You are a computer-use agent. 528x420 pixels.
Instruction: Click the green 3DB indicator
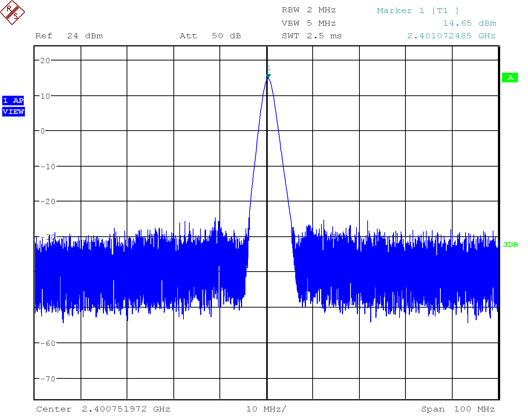(510, 245)
